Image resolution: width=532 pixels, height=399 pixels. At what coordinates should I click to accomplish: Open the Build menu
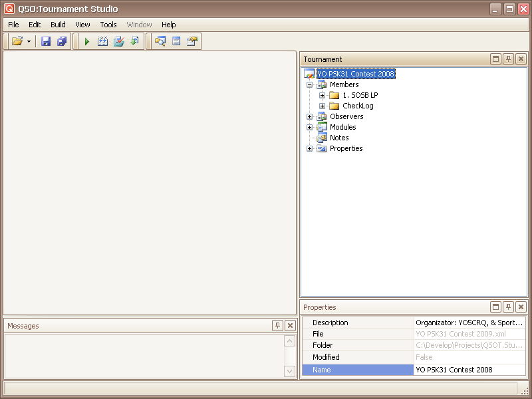(x=58, y=25)
